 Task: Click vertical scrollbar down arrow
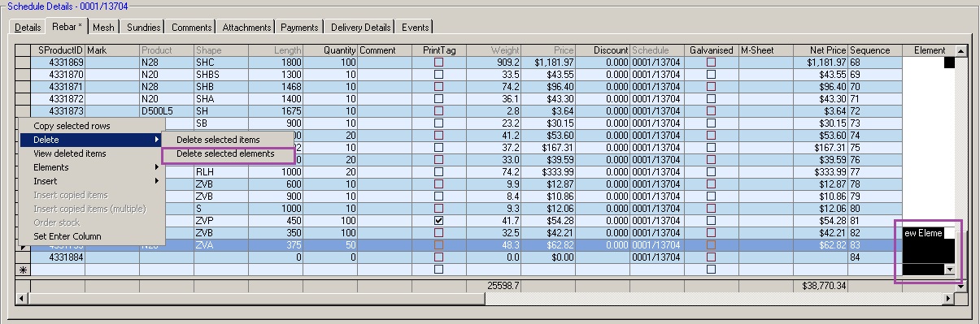click(961, 286)
